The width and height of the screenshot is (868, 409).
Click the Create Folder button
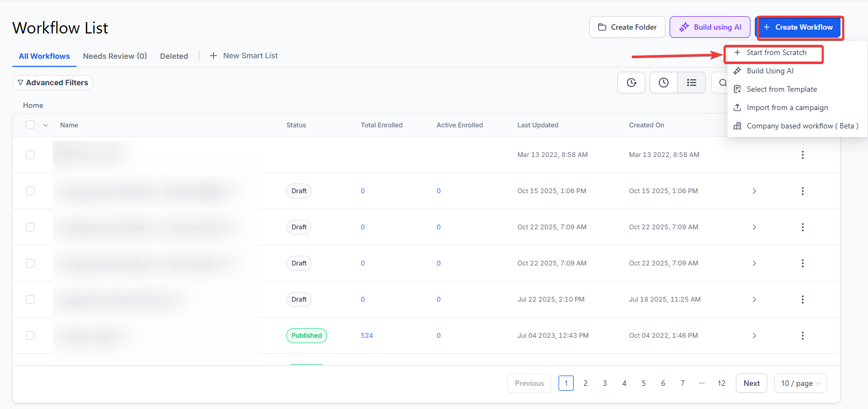pyautogui.click(x=627, y=27)
